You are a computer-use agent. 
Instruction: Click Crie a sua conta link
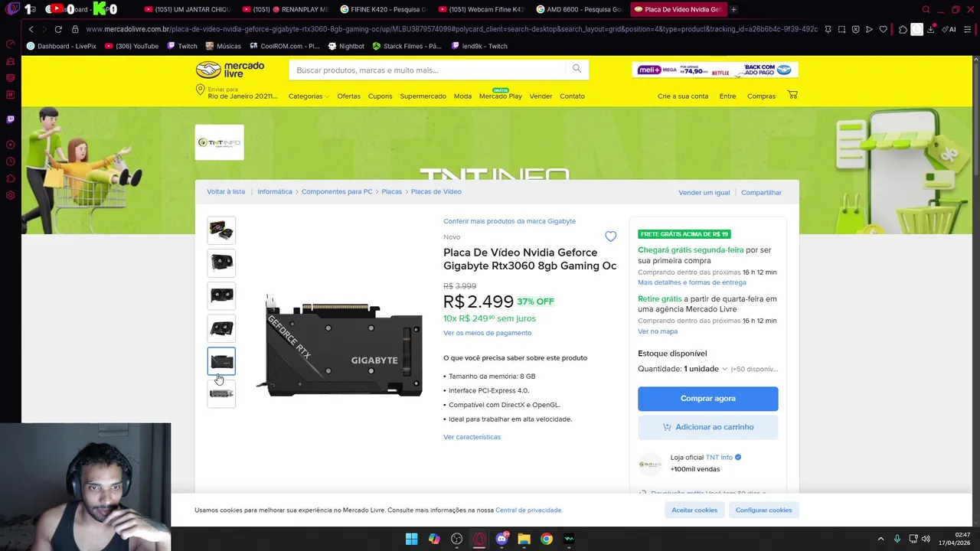pyautogui.click(x=683, y=96)
